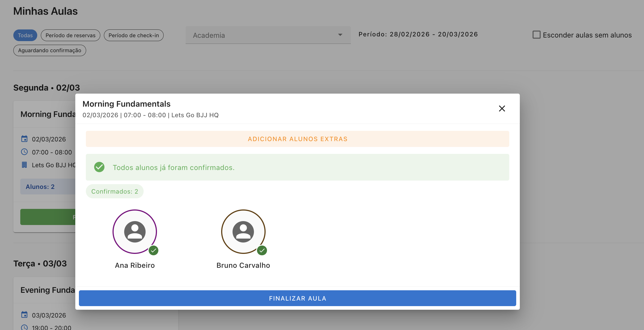Select the Período de reservas filter
This screenshot has height=330, width=644.
(70, 35)
